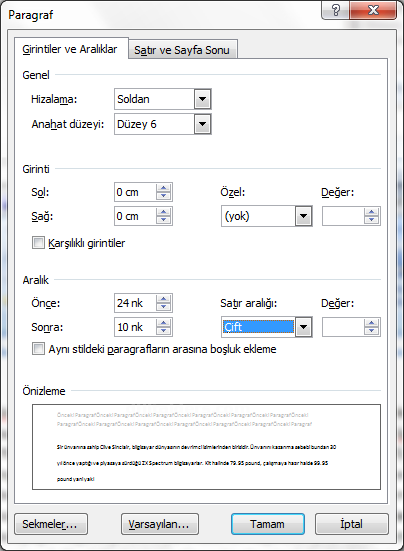Click the help question mark button

[335, 10]
